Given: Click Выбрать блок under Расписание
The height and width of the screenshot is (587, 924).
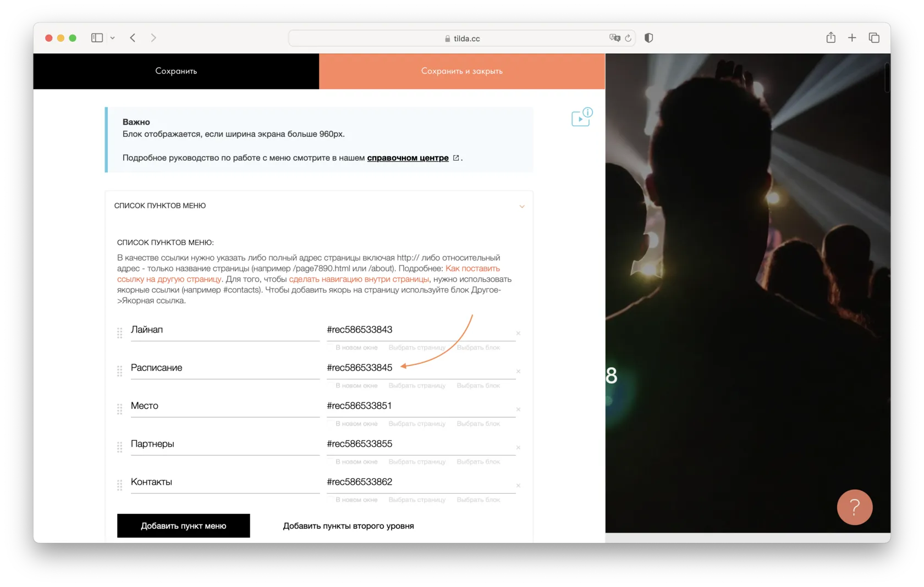Looking at the screenshot, I should coord(479,386).
